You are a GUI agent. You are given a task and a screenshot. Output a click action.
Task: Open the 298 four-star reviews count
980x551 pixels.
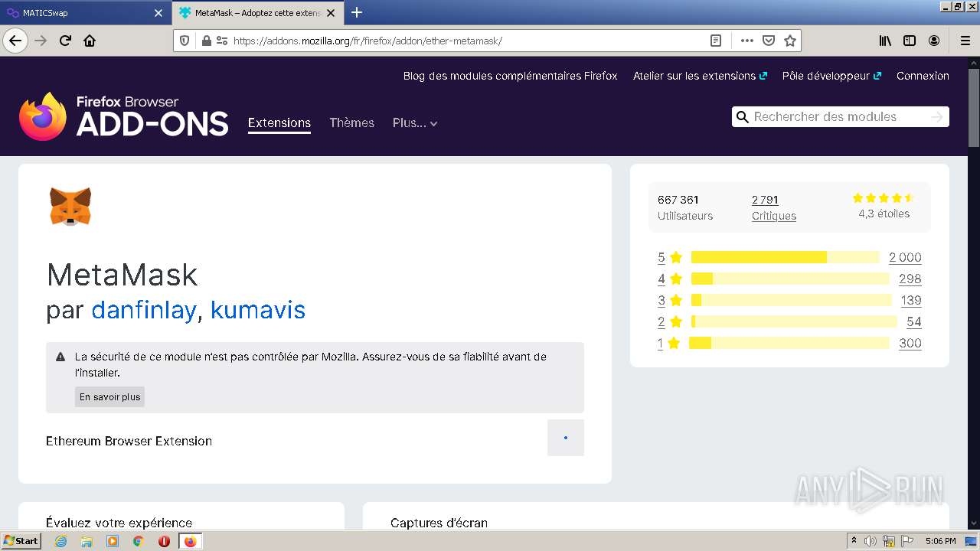910,279
